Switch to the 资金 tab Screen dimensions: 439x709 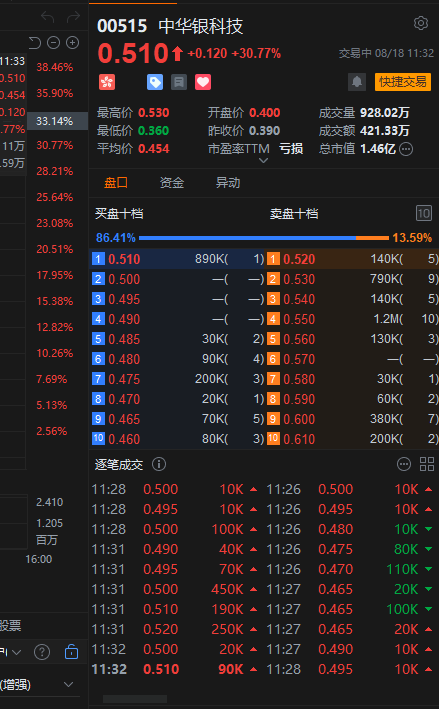point(172,183)
